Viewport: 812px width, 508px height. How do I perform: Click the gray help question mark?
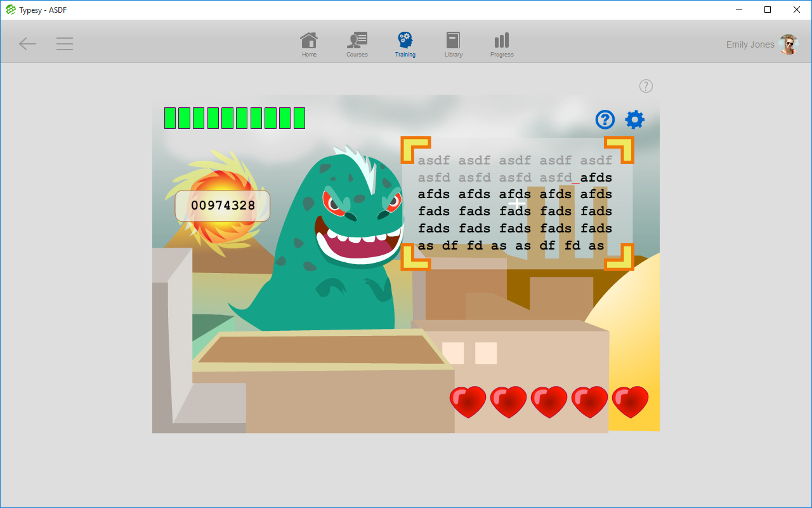point(646,86)
